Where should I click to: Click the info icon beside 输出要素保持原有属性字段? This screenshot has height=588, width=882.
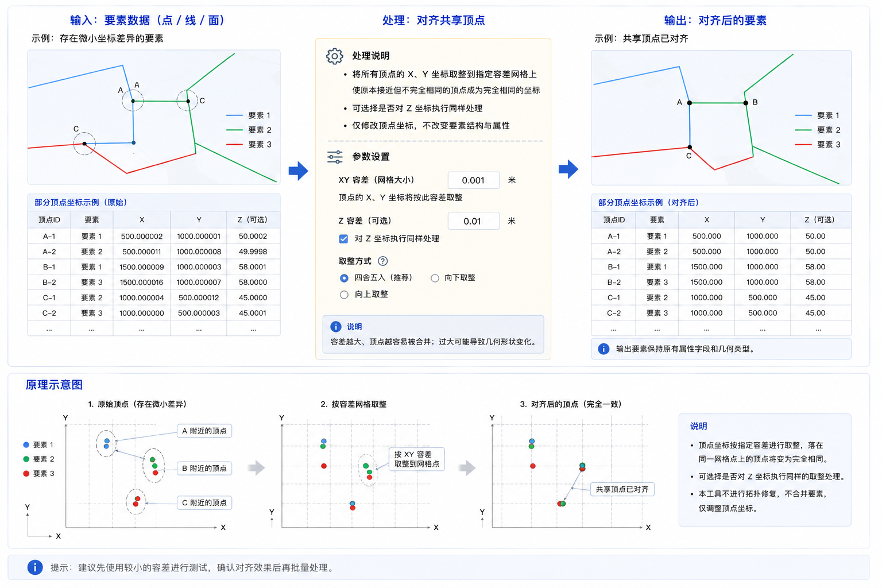[x=604, y=349]
